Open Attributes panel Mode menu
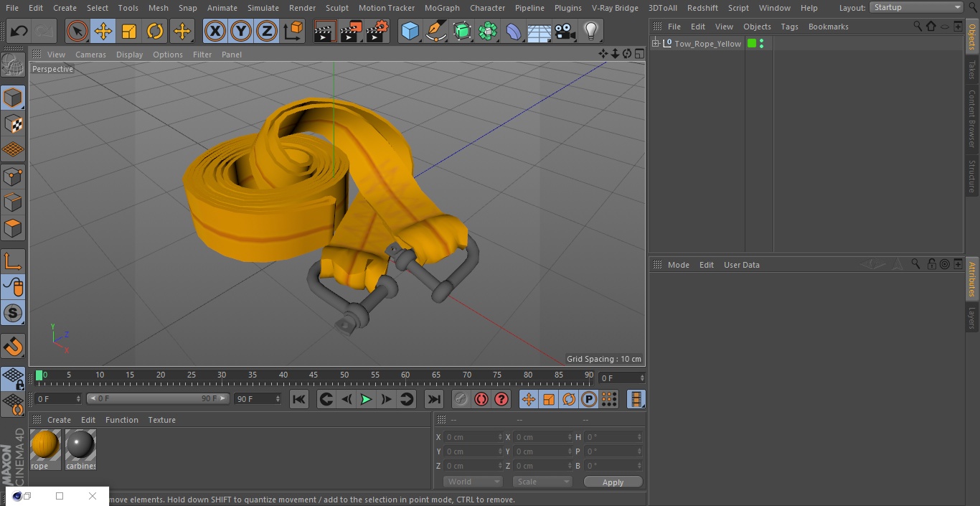Screen dimensions: 980x506 [678, 265]
